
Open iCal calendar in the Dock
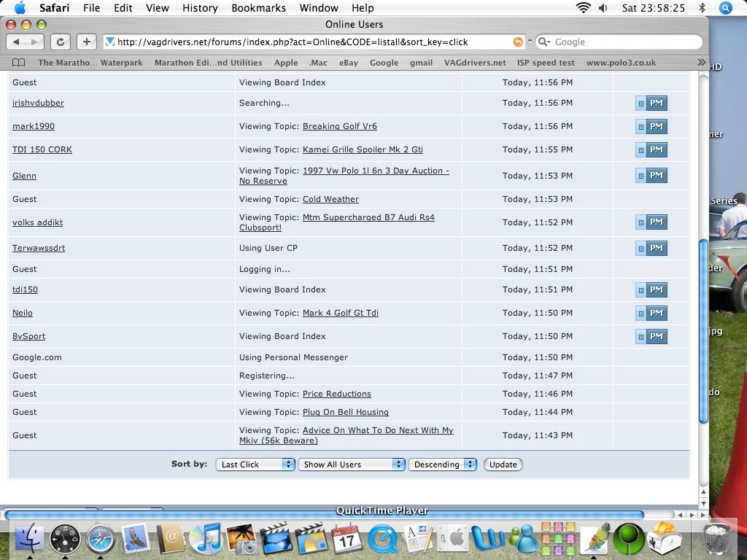click(347, 540)
